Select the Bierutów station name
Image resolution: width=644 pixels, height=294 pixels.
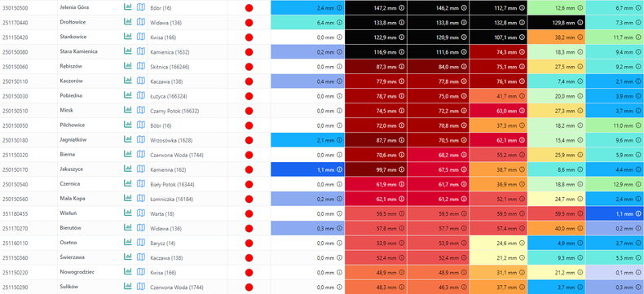pyautogui.click(x=70, y=228)
